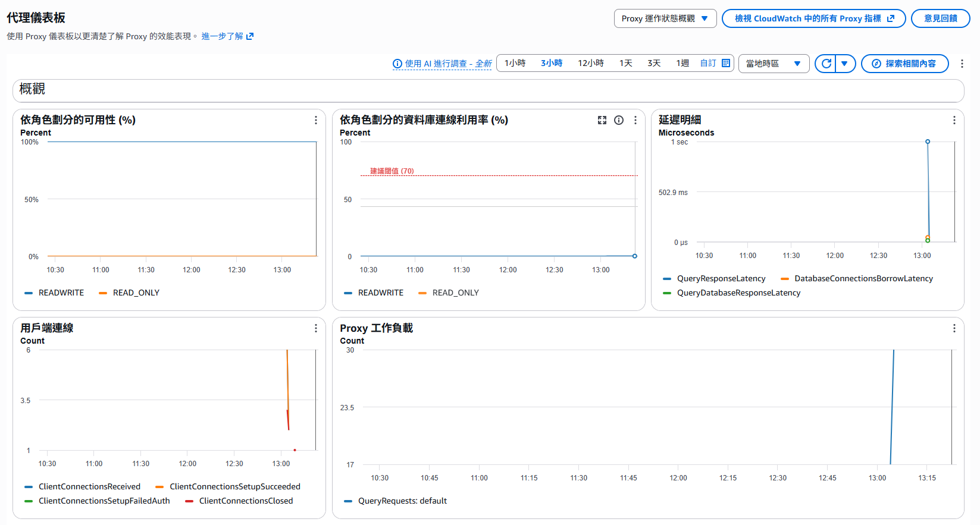Viewport: 980px width, 525px height.
Task: Toggle QueryRequests: default legend entry
Action: (x=396, y=501)
